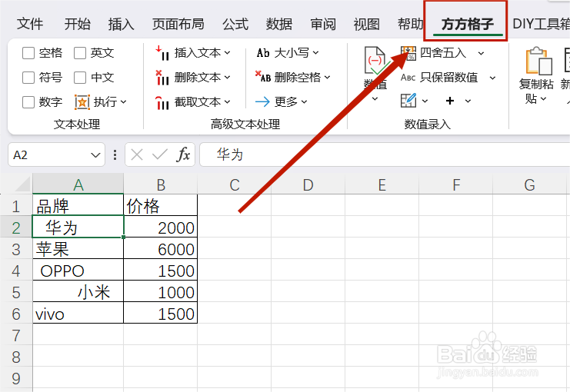
Task: Expand the 大小写 dropdown arrow
Action: tap(315, 53)
